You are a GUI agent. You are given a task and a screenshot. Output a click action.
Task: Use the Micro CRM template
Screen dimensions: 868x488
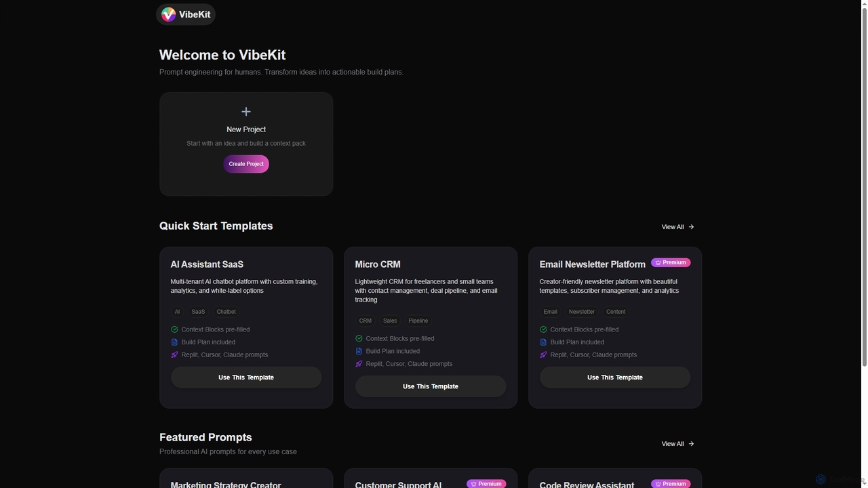pos(431,386)
